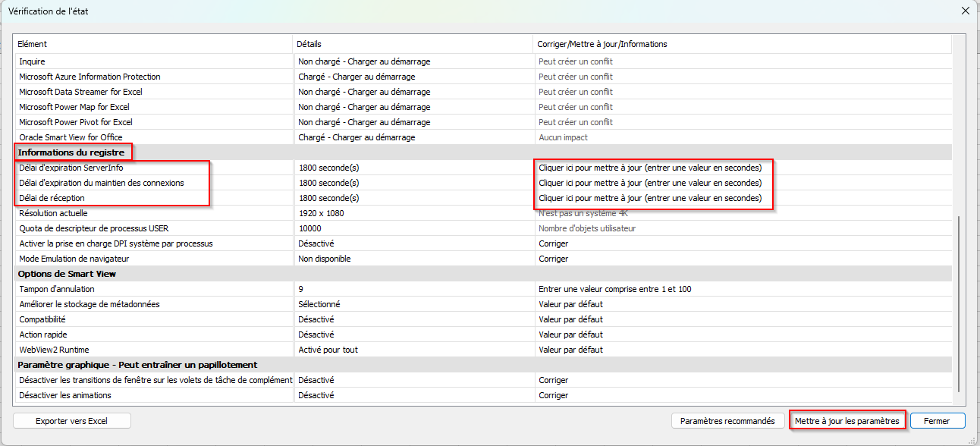980x446 pixels.
Task: Click Exporter vers Excel button
Action: point(72,421)
